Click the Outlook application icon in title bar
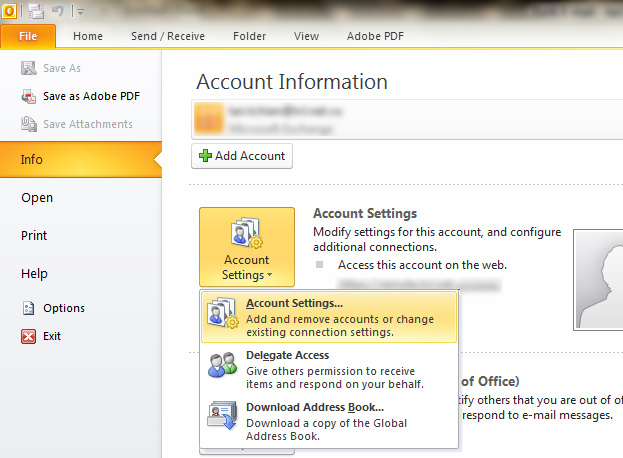 click(9, 10)
